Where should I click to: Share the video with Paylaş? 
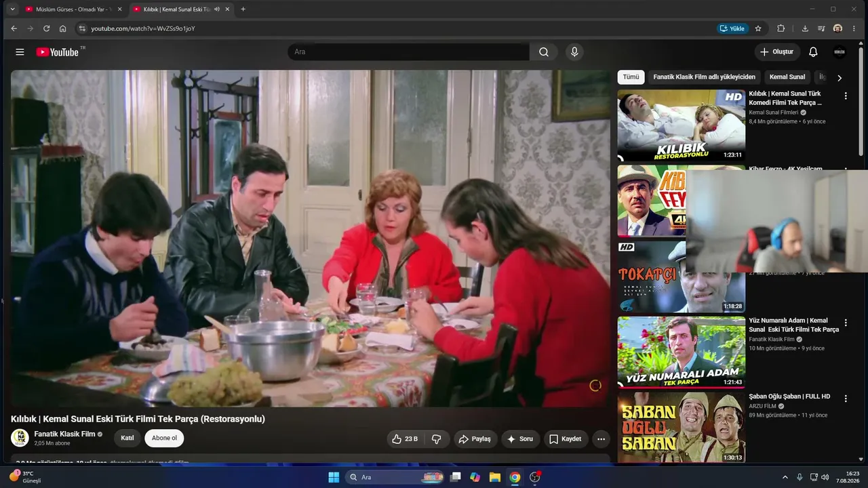pos(475,439)
